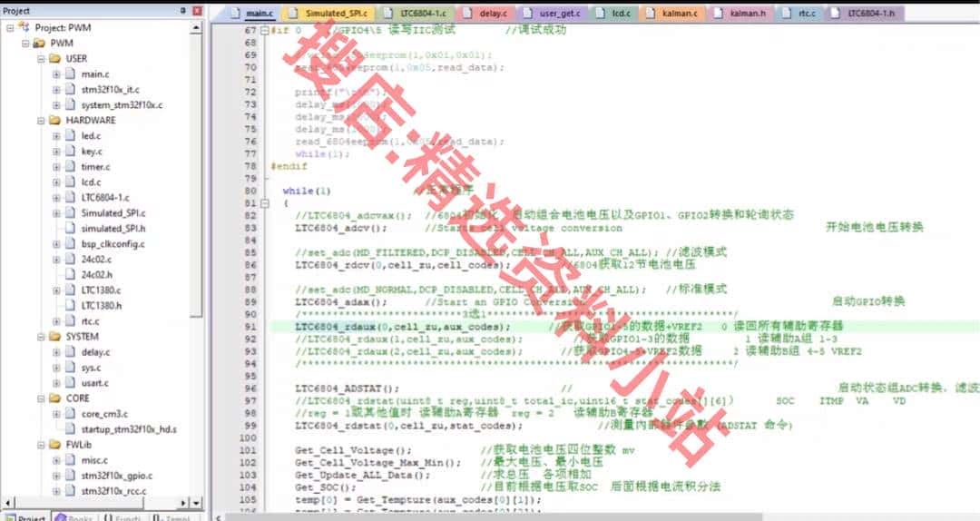Expand the delay.c node in tree
980x521 pixels.
coord(56,352)
